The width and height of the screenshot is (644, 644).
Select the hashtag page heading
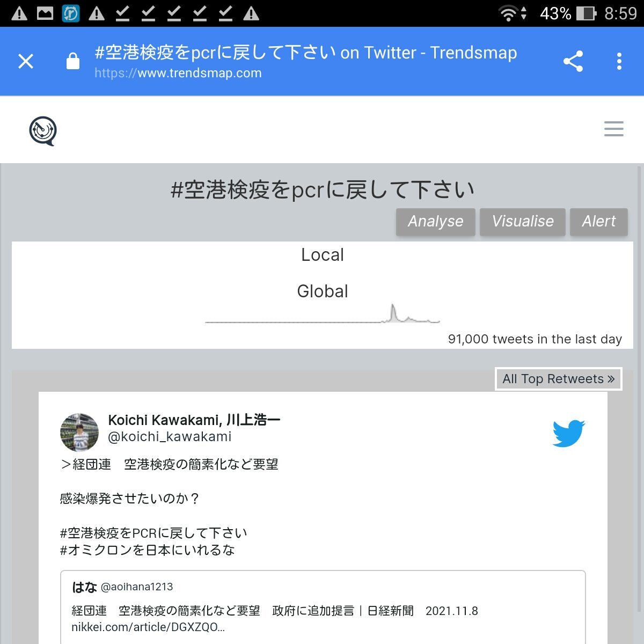pos(323,189)
